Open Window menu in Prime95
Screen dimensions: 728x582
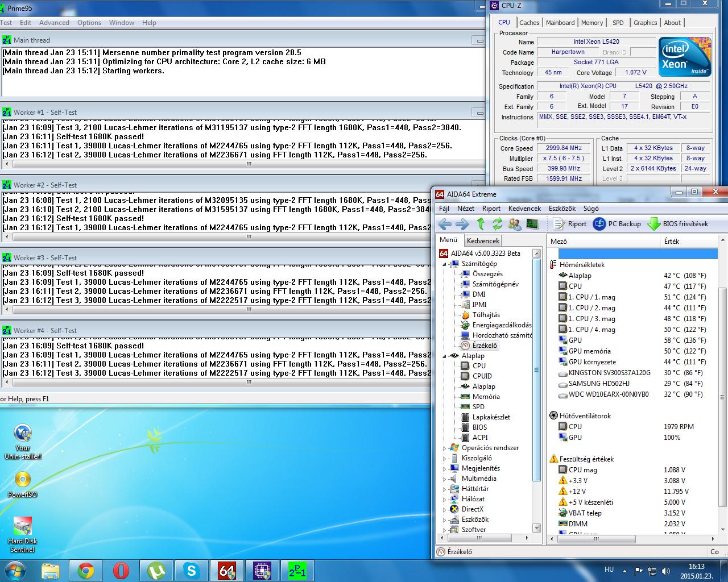[x=122, y=23]
